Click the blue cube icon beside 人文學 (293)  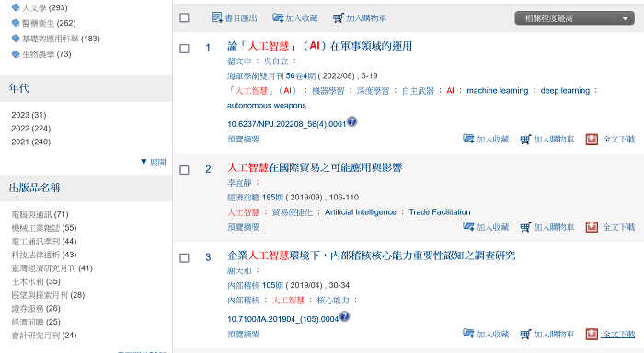16,7
